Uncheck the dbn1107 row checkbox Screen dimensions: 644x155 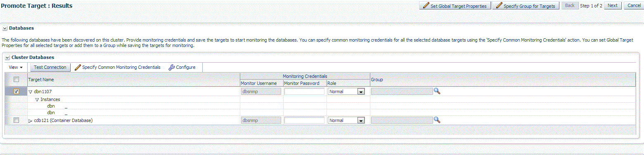(x=16, y=92)
